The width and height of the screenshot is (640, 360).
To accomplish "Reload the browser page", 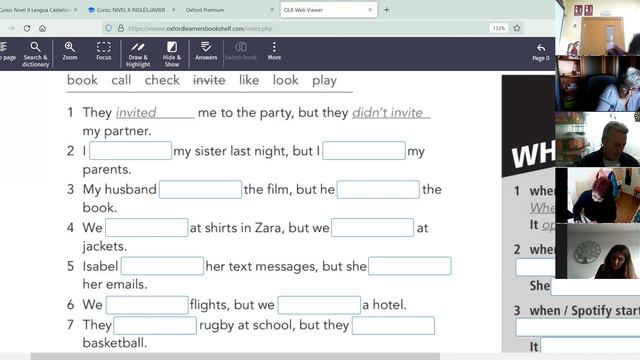I will (x=27, y=28).
